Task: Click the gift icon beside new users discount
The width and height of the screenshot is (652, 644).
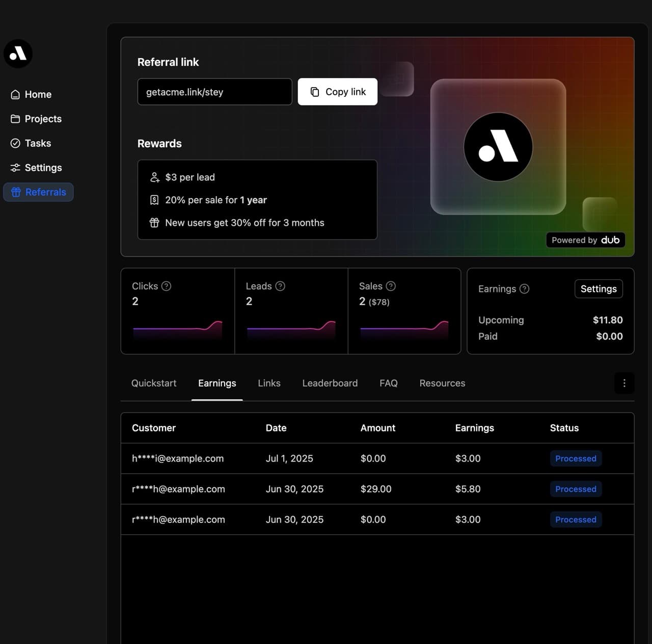Action: (154, 223)
